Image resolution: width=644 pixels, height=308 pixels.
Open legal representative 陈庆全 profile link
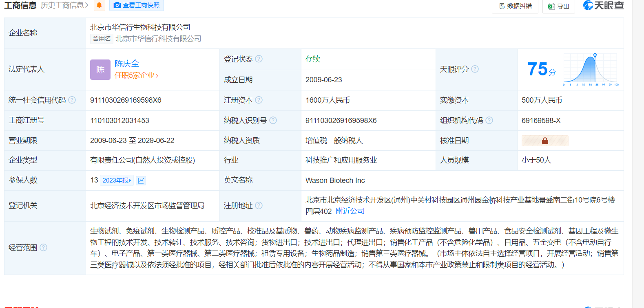coord(127,64)
